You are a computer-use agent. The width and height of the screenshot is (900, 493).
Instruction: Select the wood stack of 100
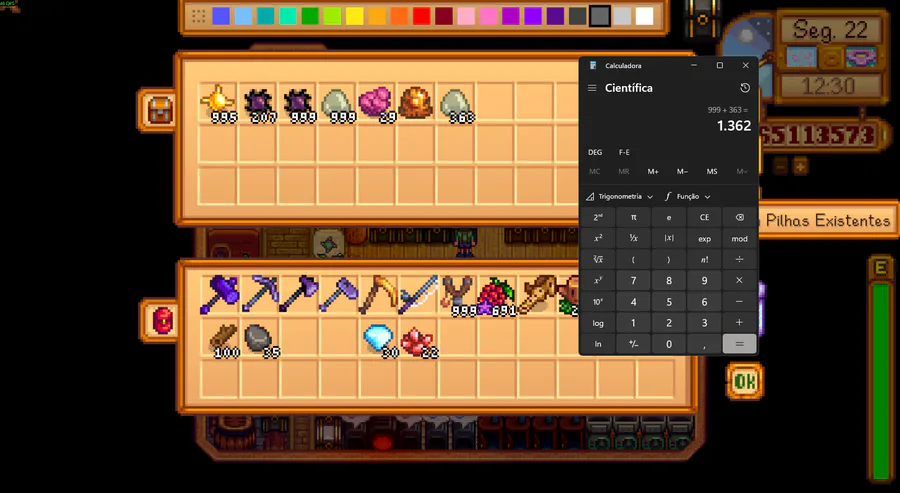[x=223, y=339]
